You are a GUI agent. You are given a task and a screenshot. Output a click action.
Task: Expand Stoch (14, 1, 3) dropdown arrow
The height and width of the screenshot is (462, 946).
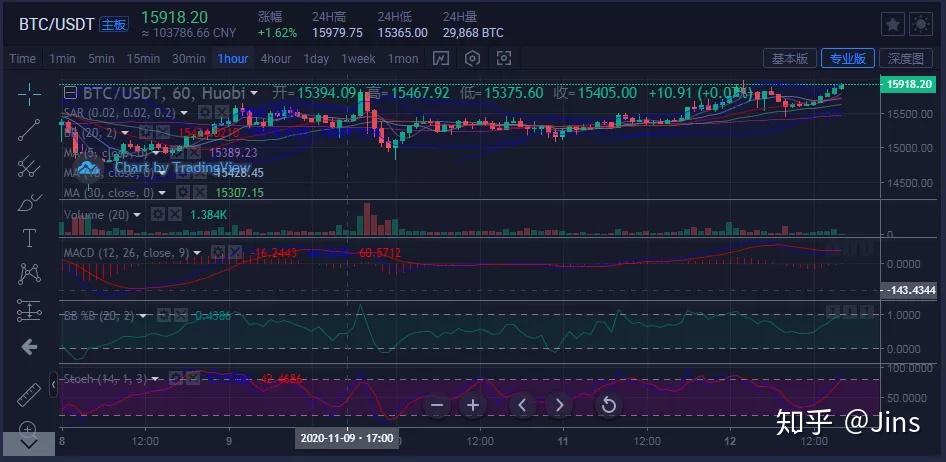[155, 379]
